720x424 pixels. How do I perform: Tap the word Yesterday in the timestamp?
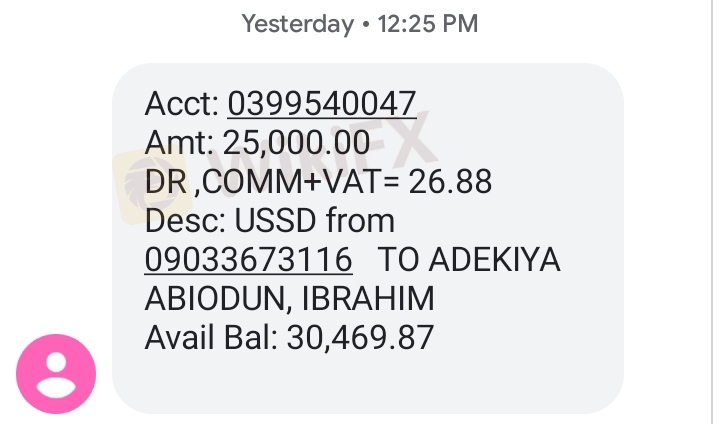(x=297, y=24)
